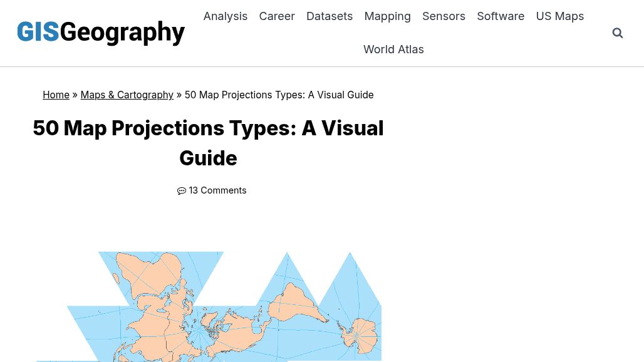The image size is (644, 362).
Task: Navigate to the Sensors page
Action: 444,16
